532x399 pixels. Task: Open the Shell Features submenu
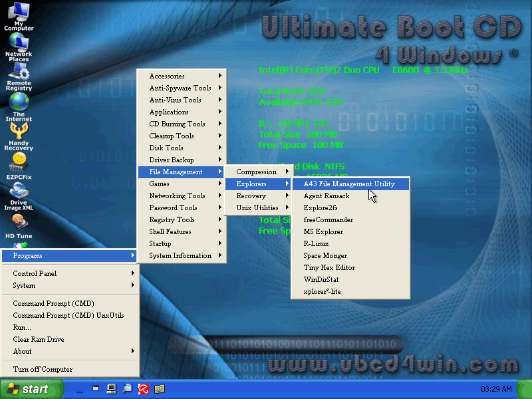pyautogui.click(x=181, y=231)
